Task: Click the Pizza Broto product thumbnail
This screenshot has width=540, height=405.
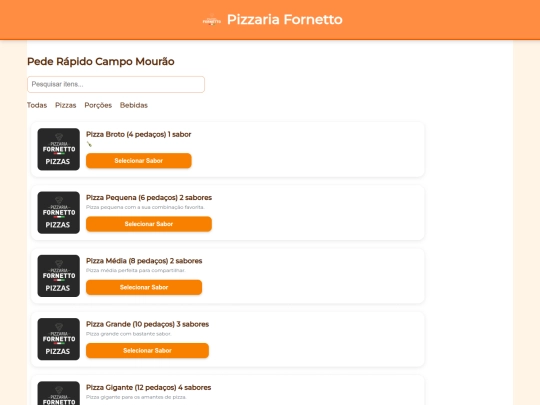Action: pos(59,149)
